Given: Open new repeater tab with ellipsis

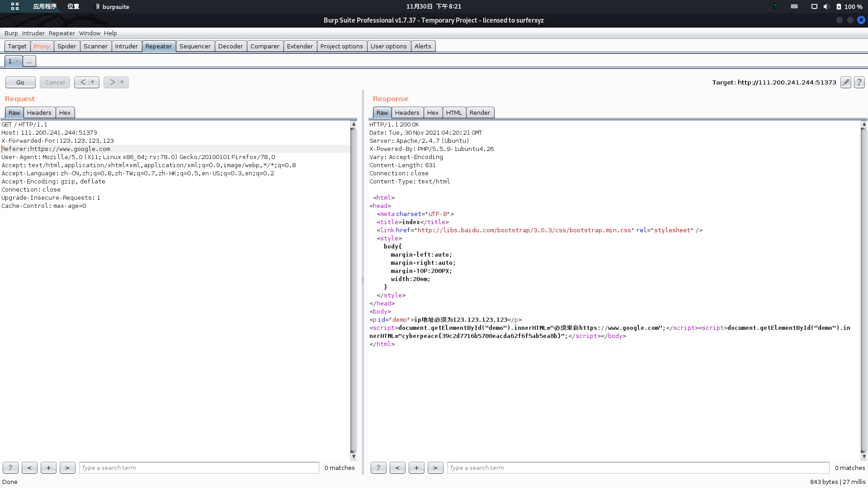Looking at the screenshot, I should (x=29, y=61).
